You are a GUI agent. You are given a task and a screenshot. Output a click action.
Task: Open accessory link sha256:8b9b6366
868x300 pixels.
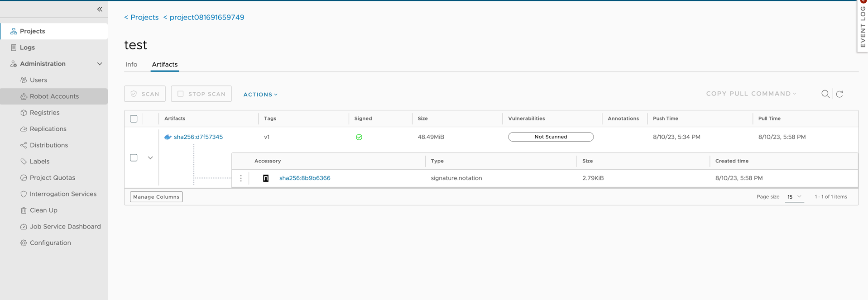tap(304, 178)
